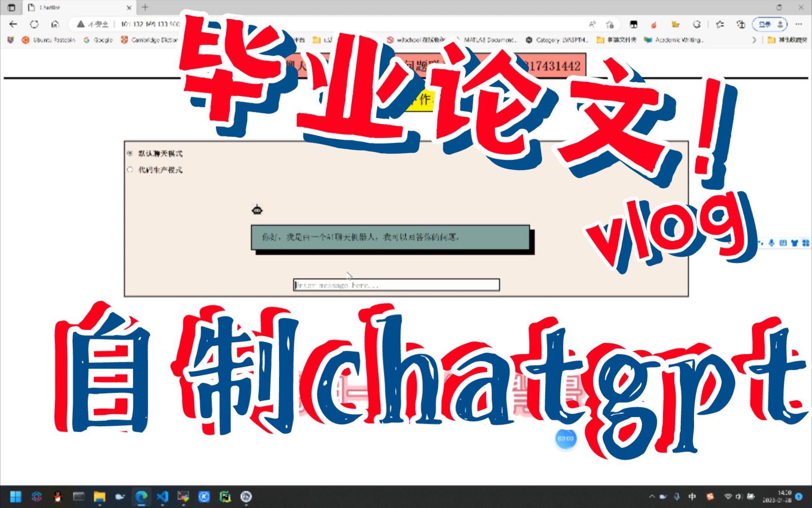Open PyCharm from the taskbar
Viewport: 812px width, 508px height.
coord(225,497)
